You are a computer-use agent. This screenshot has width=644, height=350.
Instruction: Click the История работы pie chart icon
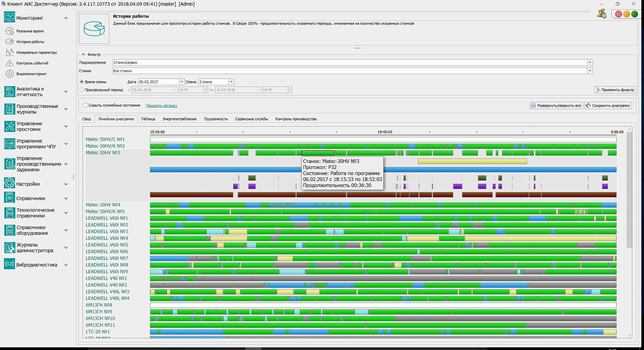[x=94, y=29]
